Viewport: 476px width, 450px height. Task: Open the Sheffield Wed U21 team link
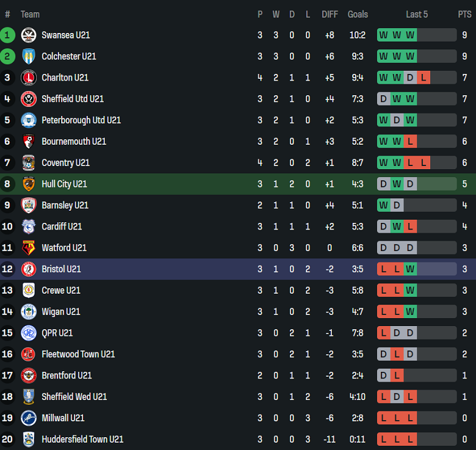pyautogui.click(x=74, y=397)
